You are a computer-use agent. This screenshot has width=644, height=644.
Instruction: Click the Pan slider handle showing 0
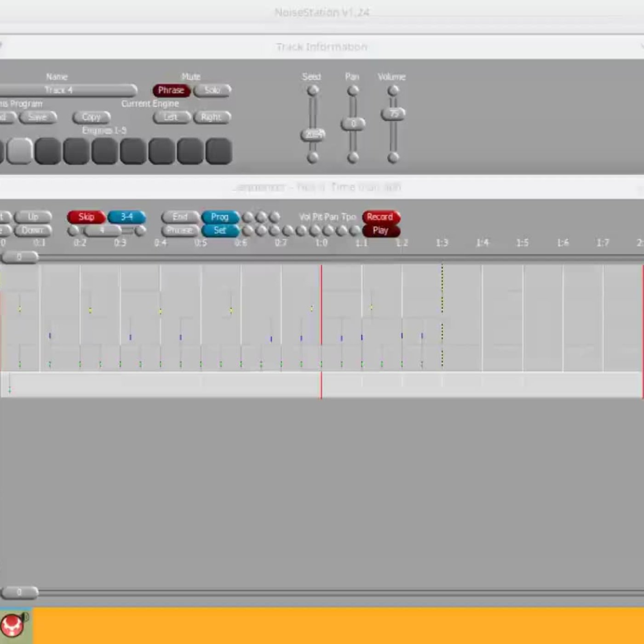pos(353,124)
